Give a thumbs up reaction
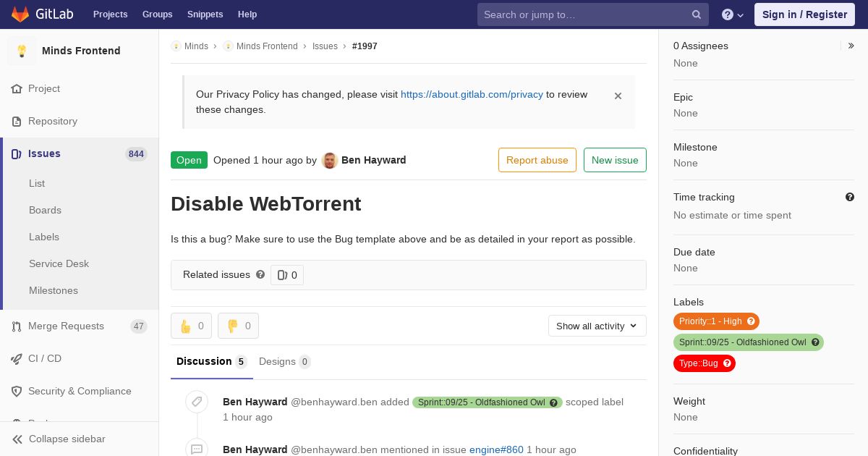868x456 pixels. [x=191, y=326]
